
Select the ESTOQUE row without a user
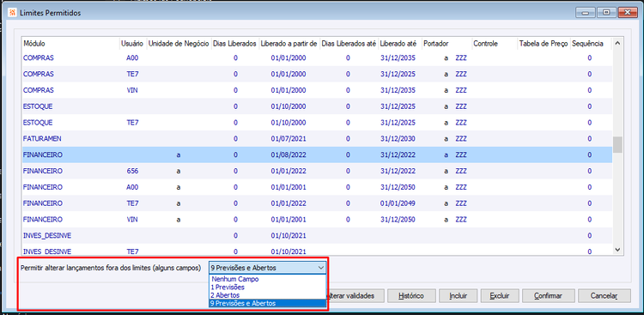[317, 106]
